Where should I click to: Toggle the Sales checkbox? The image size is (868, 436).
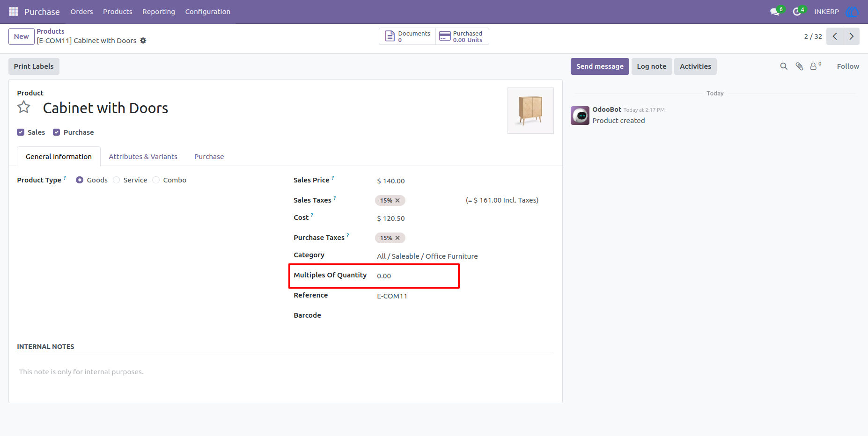click(x=21, y=132)
